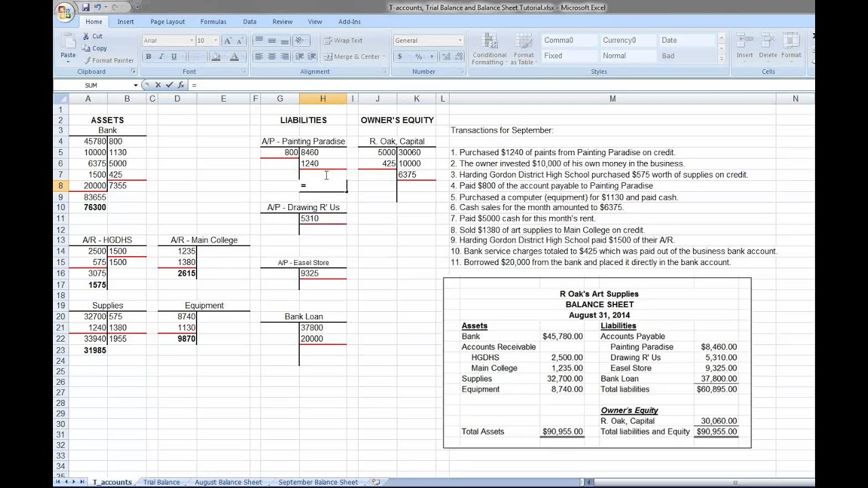Apply the Currency0 cell style
The height and width of the screenshot is (488, 868).
(x=619, y=41)
